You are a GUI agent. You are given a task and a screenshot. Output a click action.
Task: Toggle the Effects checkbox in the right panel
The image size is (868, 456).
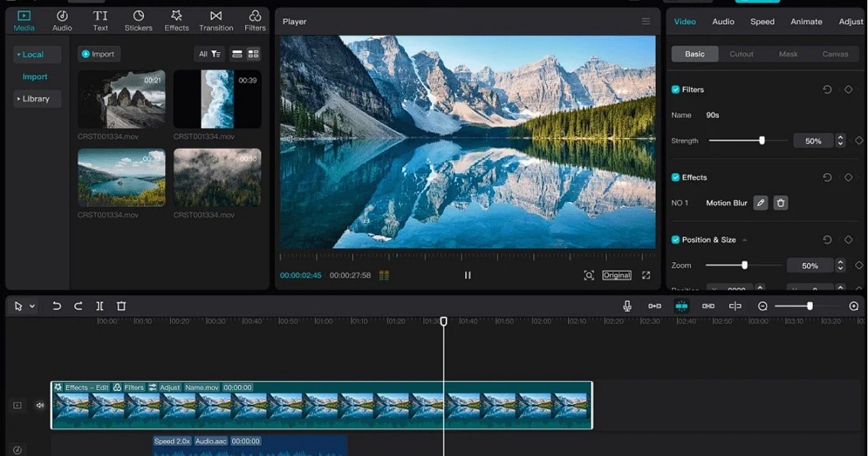(675, 177)
